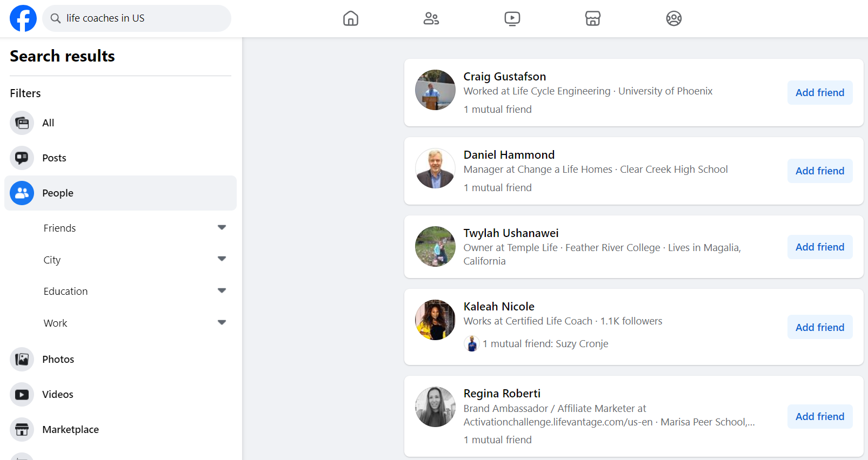Open the Education filter dropdown
Image resolution: width=868 pixels, height=460 pixels.
click(x=222, y=290)
